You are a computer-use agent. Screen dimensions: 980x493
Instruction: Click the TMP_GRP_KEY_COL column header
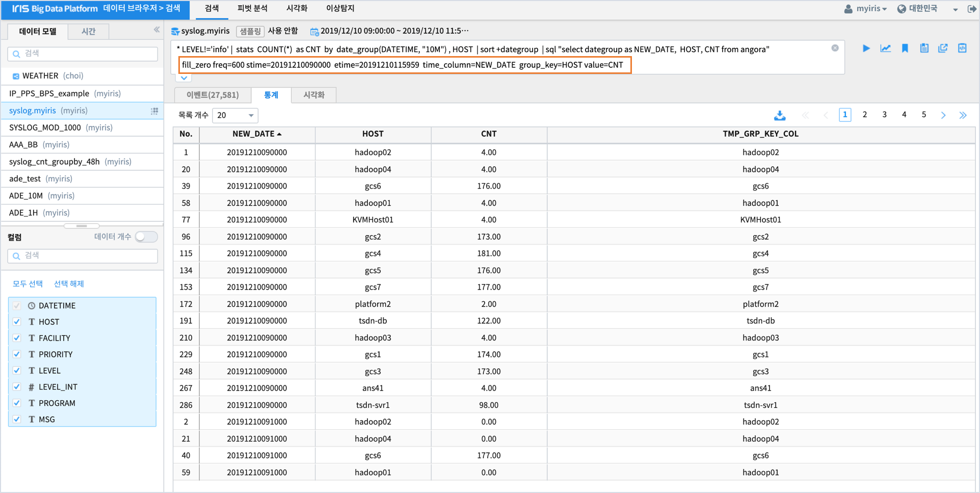[760, 134]
